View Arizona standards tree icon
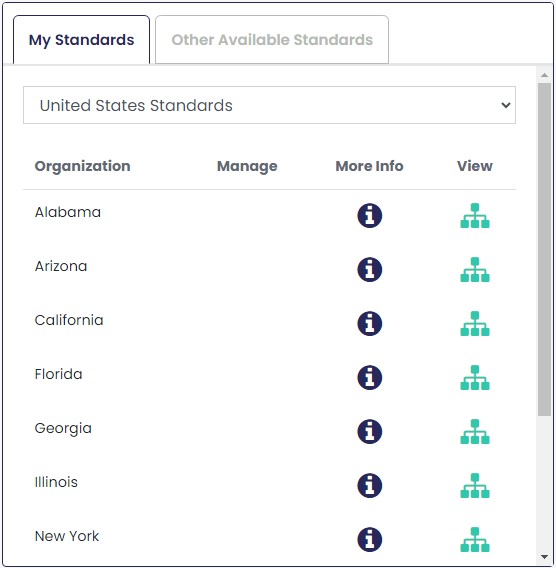This screenshot has height=568, width=556. (475, 270)
